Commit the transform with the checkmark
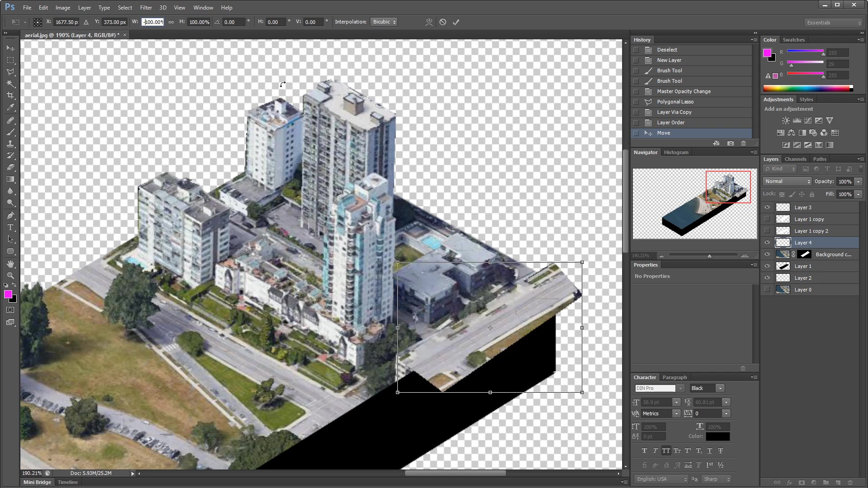This screenshot has width=868, height=488. tap(456, 22)
